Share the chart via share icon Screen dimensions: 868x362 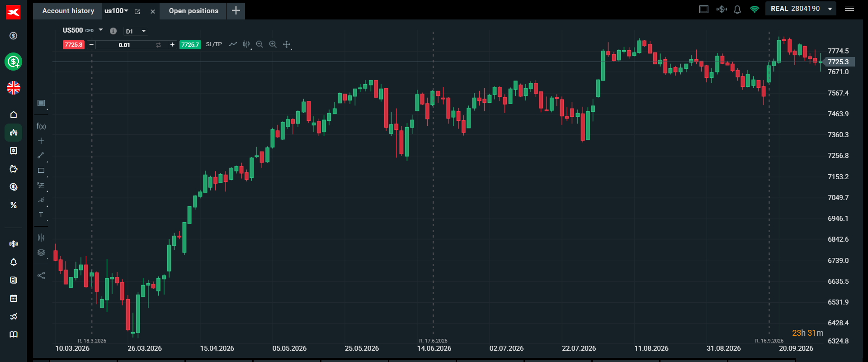pos(41,276)
